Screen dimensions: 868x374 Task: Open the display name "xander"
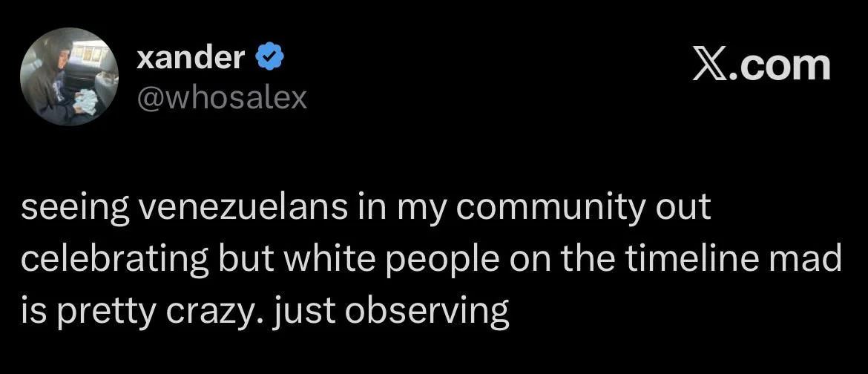click(191, 56)
